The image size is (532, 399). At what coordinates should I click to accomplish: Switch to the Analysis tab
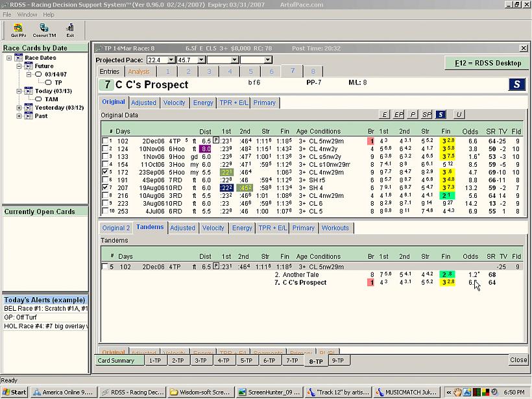coord(139,71)
